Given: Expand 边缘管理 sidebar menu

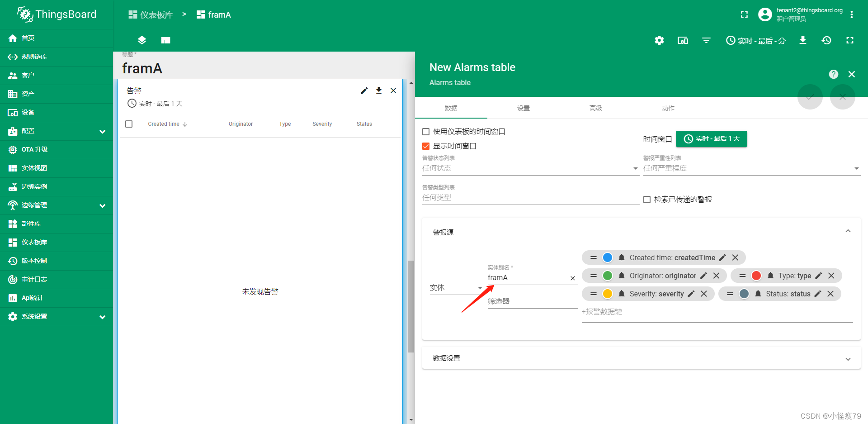Looking at the screenshot, I should pyautogui.click(x=57, y=205).
